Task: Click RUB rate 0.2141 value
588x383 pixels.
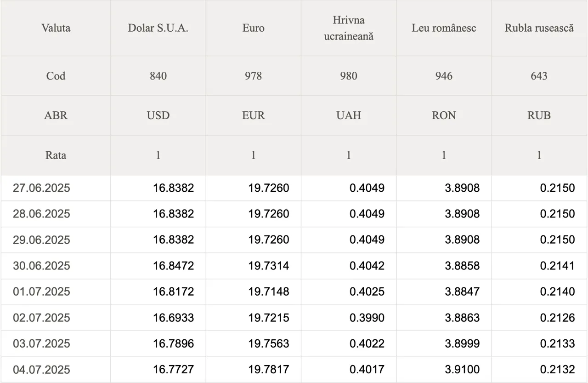Action: click(x=557, y=266)
